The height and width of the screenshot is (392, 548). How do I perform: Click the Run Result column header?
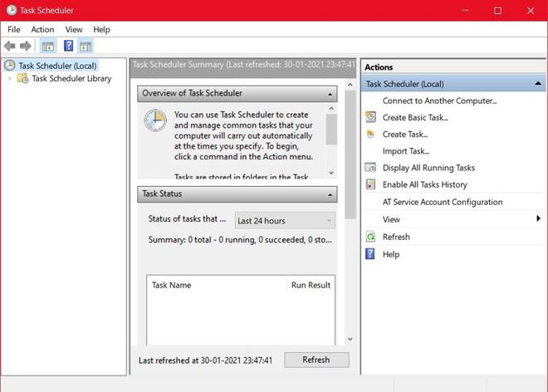click(311, 285)
